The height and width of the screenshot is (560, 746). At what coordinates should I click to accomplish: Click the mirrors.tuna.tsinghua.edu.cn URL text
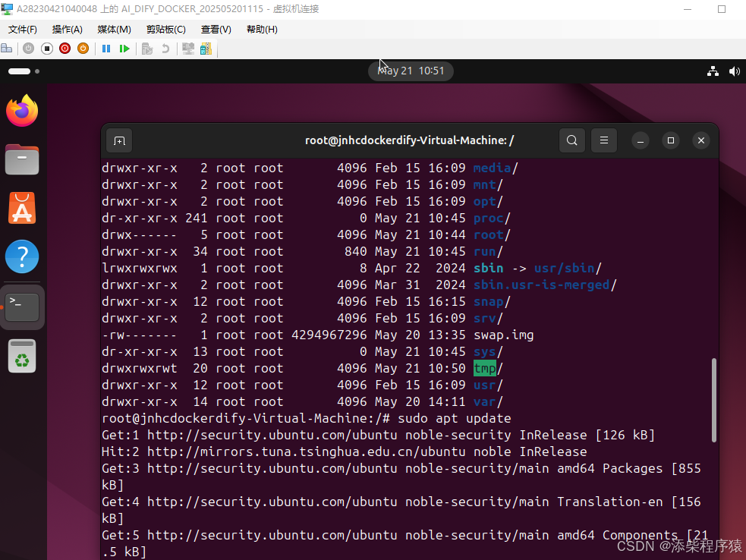[332, 451]
